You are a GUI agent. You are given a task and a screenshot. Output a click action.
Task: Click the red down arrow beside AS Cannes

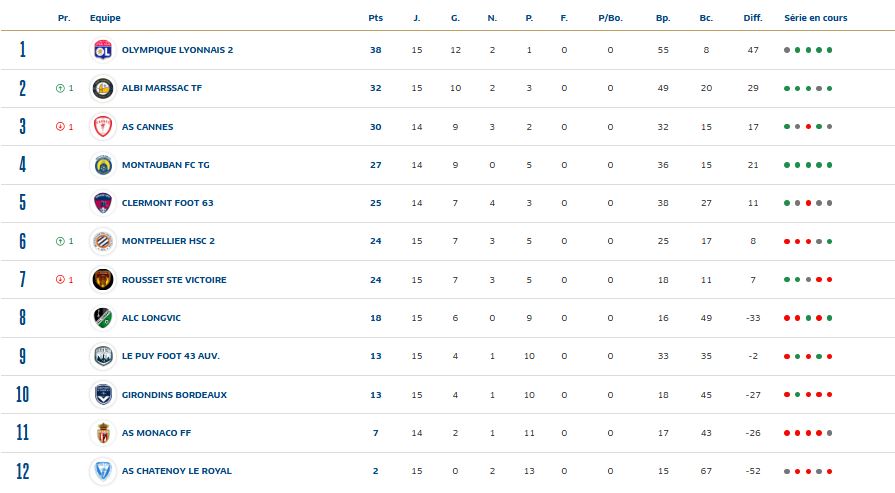click(x=60, y=127)
